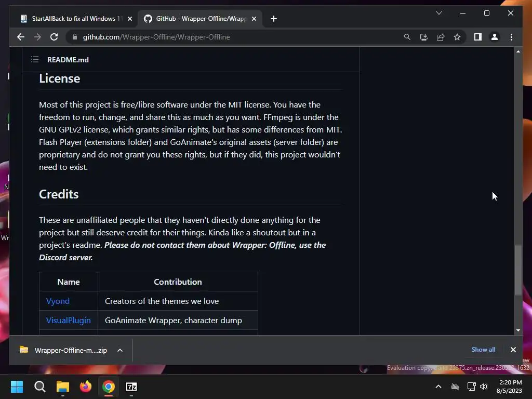Screen dimensions: 532x399
Task: Click the vertical scrollbar thumb
Action: pyautogui.click(x=518, y=270)
